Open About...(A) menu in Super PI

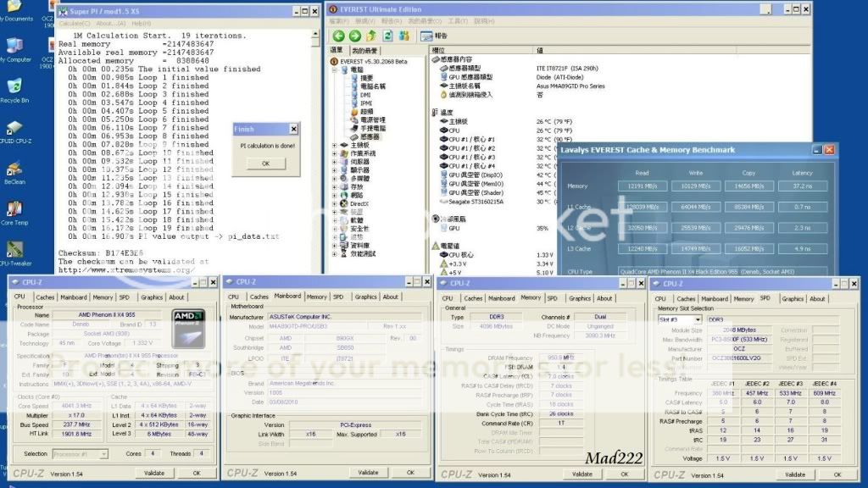[x=111, y=24]
